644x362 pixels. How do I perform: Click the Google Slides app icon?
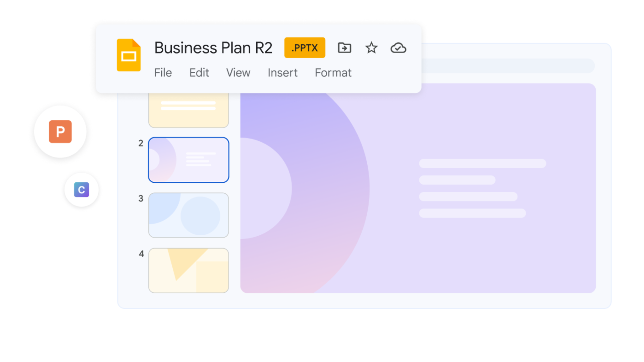[x=128, y=55]
